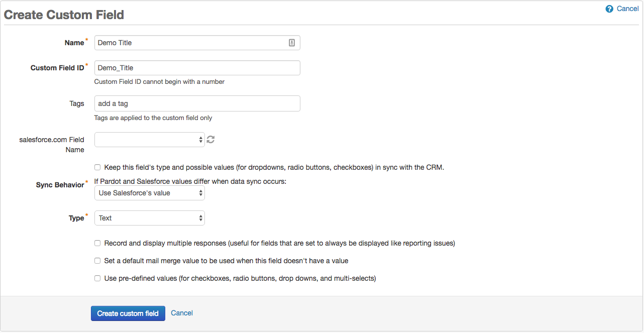Click the Tags field showing add a tag
The height and width of the screenshot is (333, 644).
pos(197,103)
